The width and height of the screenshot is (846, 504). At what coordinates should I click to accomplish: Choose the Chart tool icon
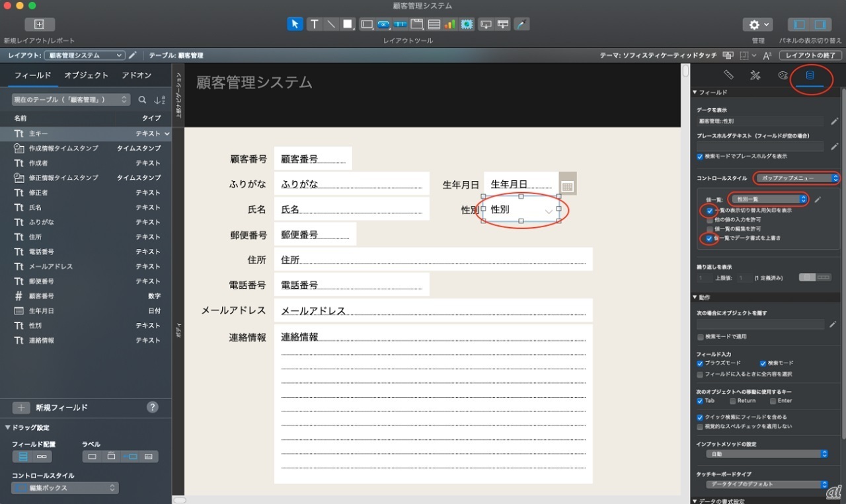449,24
